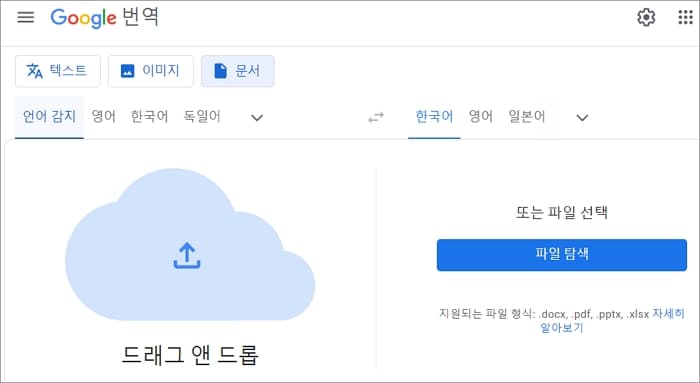Click the document icon on 문서 button

221,71
